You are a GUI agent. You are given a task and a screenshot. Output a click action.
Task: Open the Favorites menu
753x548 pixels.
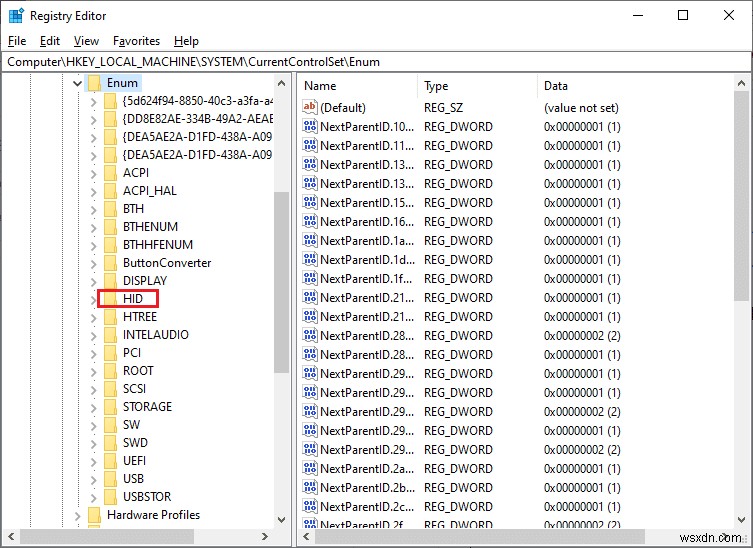[136, 41]
